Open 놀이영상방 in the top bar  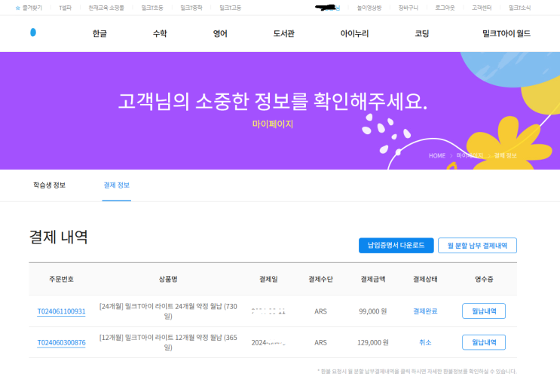click(x=369, y=8)
